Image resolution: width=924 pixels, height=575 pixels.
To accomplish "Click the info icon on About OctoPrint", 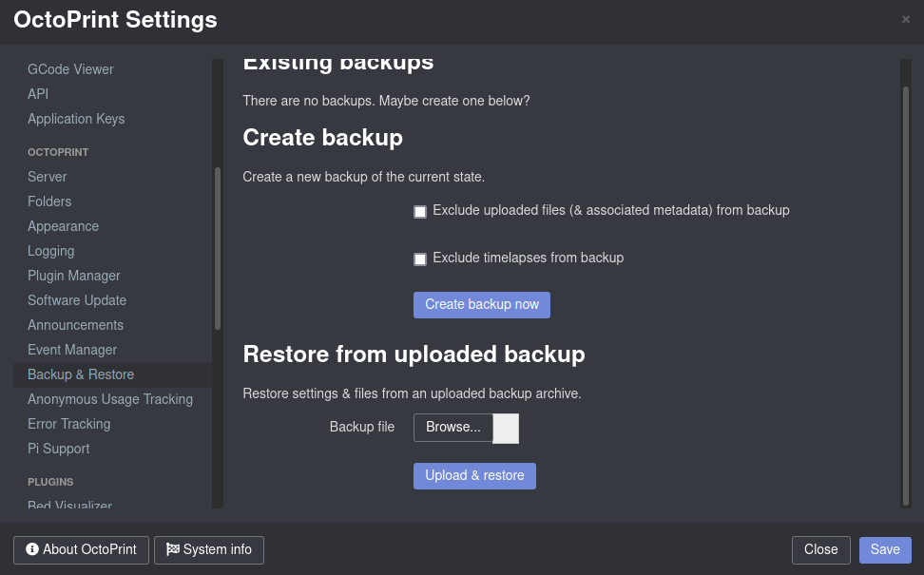I will click(x=32, y=549).
